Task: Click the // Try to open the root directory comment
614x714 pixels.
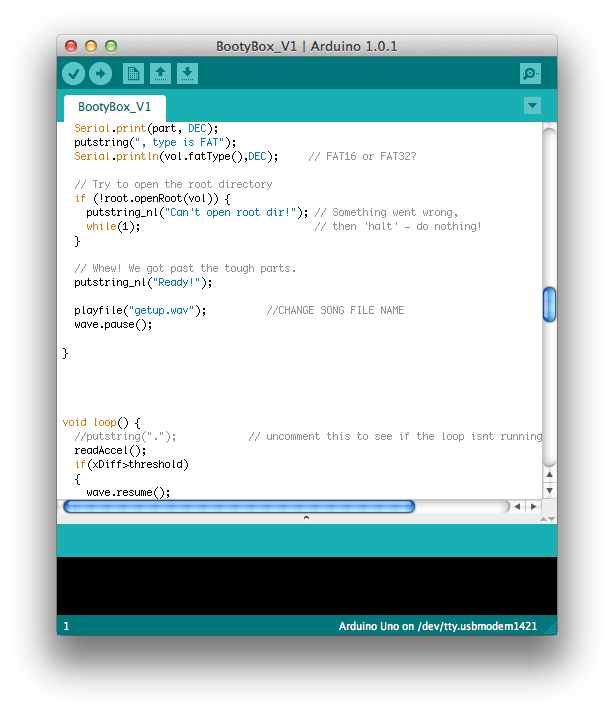Action: coord(173,184)
